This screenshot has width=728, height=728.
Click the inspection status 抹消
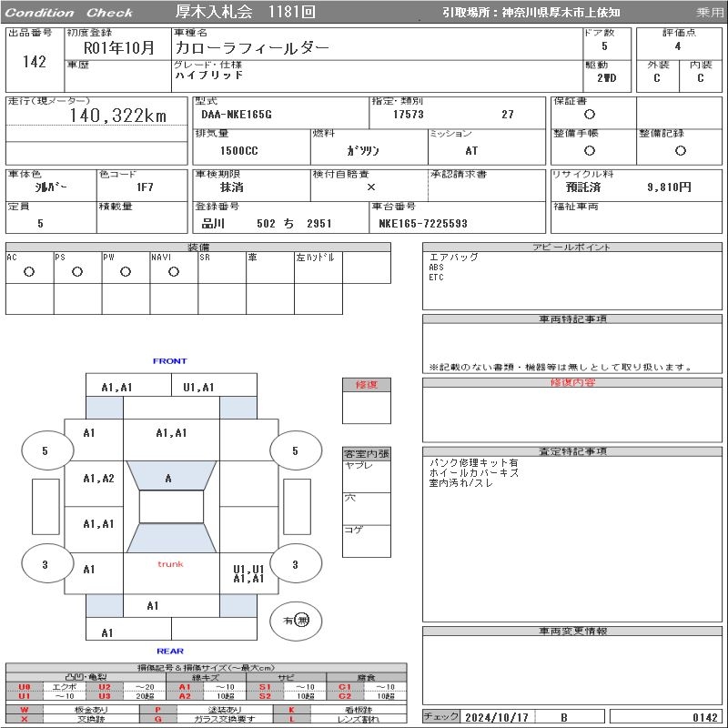tap(232, 187)
